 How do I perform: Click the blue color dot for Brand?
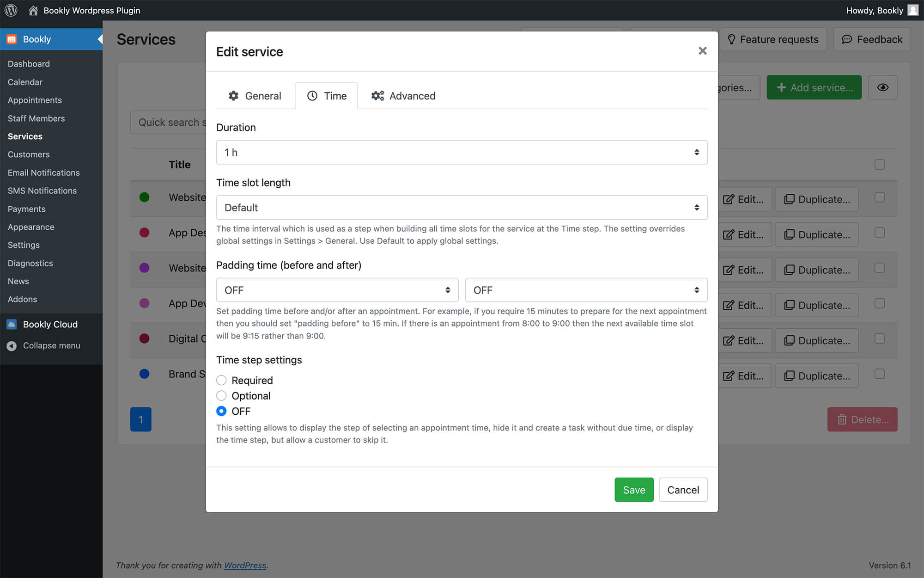[144, 374]
